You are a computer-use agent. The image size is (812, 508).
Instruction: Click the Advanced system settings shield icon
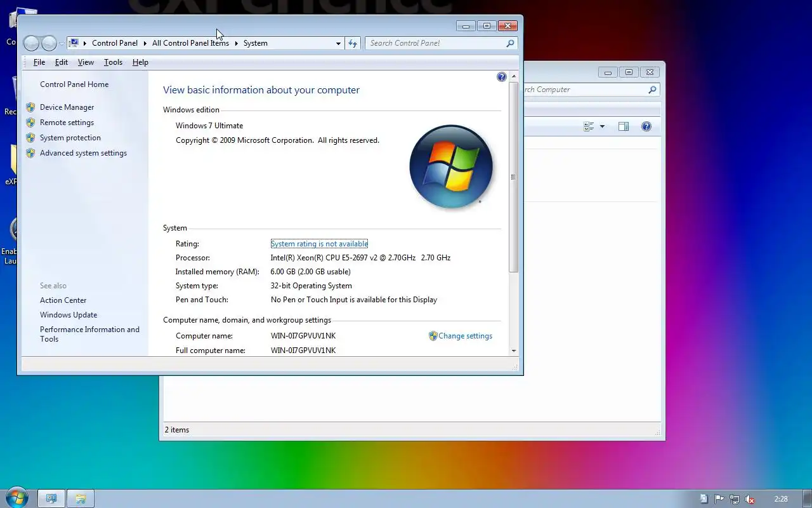(30, 153)
